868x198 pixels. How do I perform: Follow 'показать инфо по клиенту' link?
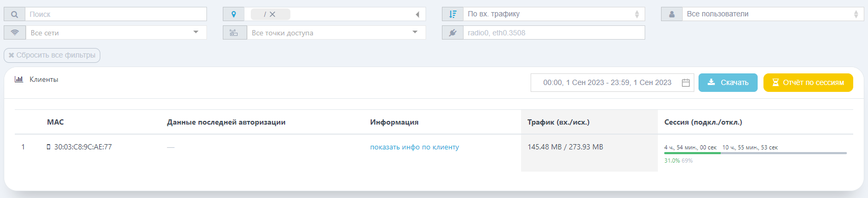pyautogui.click(x=414, y=147)
